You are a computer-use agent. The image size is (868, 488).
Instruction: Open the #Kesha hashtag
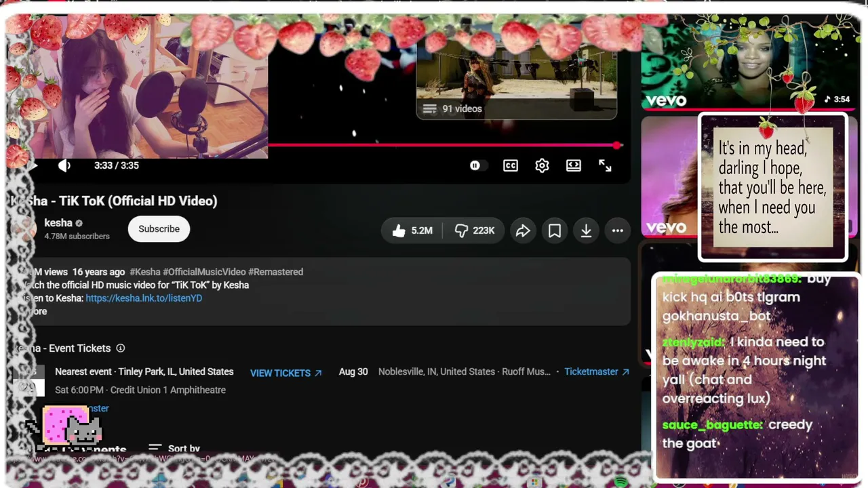[145, 272]
